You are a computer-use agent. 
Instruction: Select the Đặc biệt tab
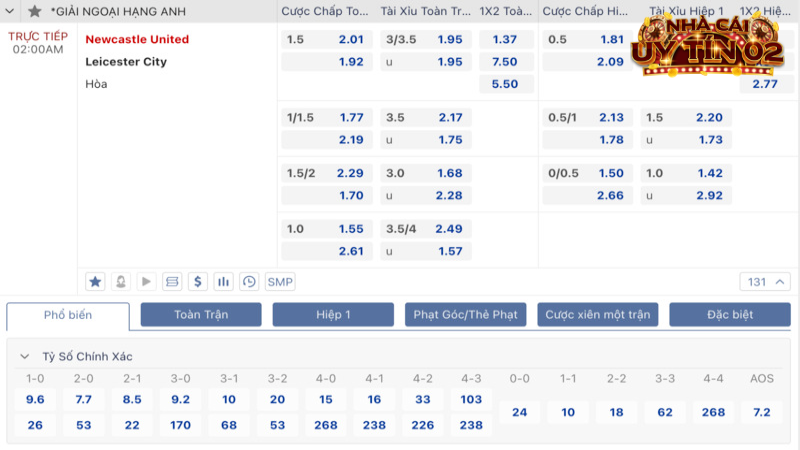coord(729,315)
